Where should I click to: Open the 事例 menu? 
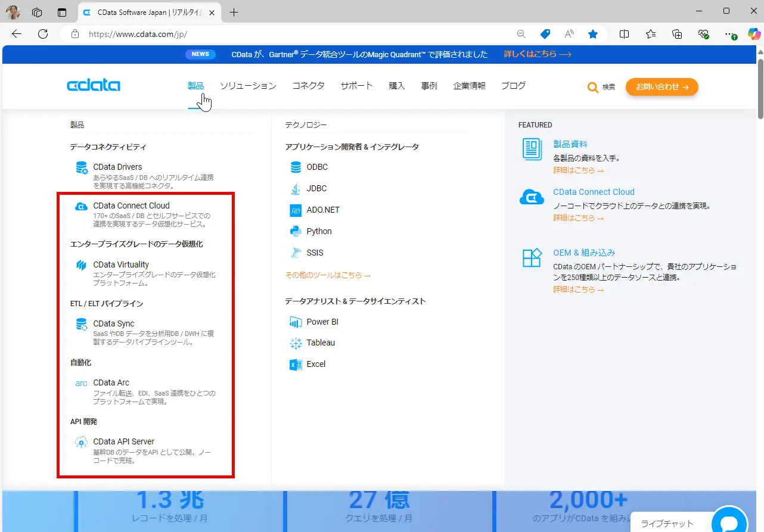[x=429, y=86]
